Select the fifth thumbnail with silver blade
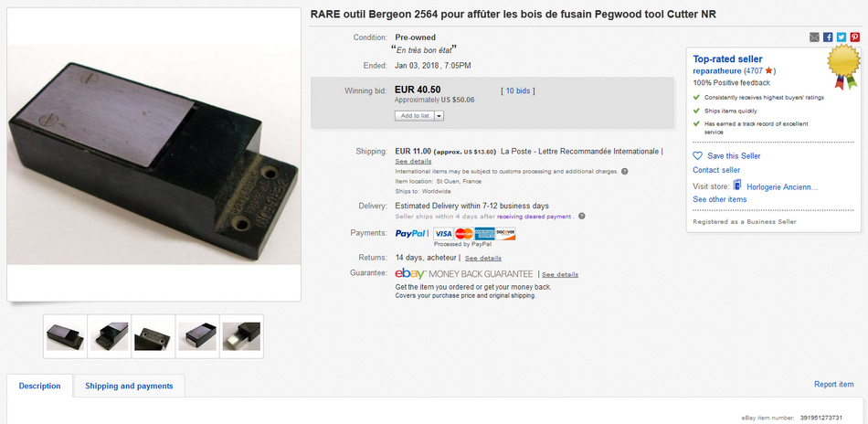 tap(241, 336)
